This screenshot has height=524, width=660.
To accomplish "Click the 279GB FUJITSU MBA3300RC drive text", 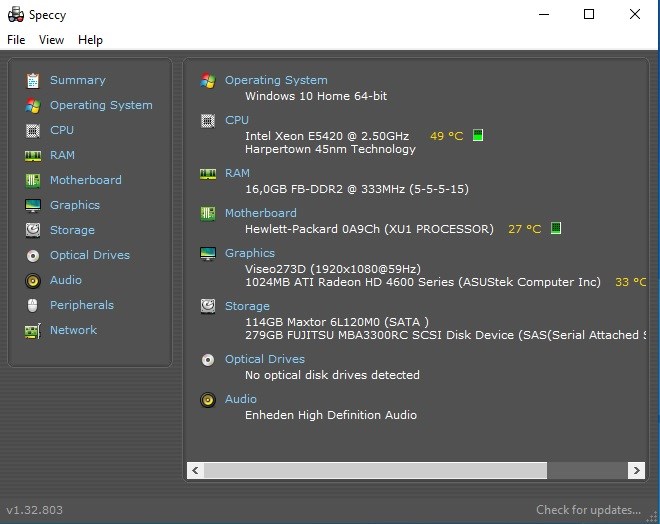I will click(446, 335).
